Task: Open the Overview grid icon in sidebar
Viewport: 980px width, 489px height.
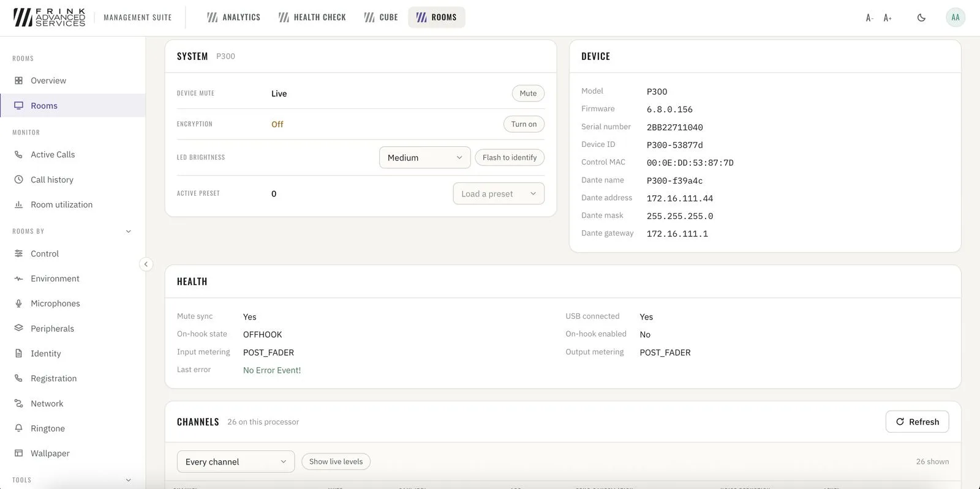Action: click(18, 80)
